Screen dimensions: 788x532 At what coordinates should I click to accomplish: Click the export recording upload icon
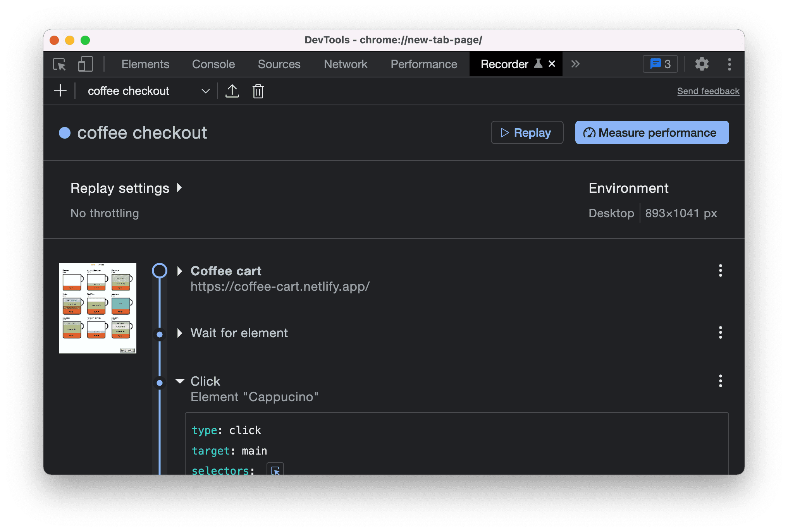click(232, 90)
